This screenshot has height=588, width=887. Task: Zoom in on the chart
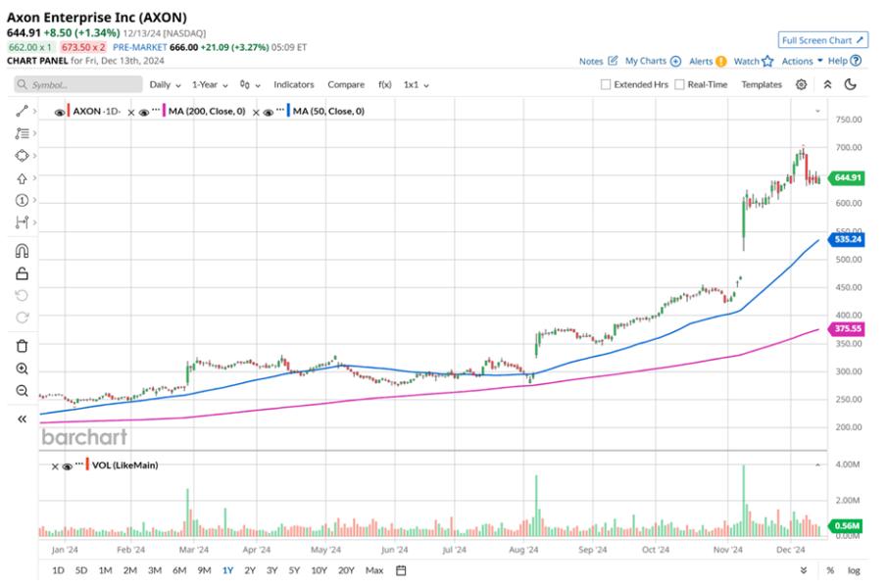[22, 368]
